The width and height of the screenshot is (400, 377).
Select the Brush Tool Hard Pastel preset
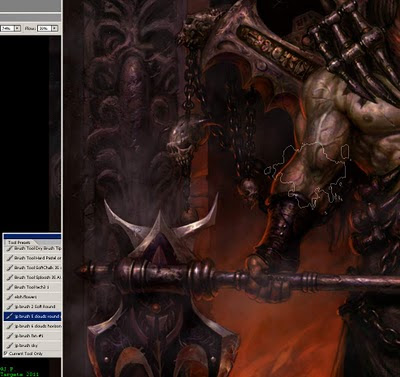tap(33, 258)
